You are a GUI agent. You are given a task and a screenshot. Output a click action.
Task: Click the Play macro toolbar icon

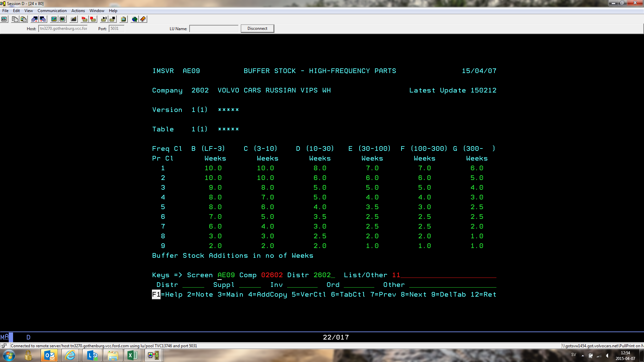pyautogui.click(x=104, y=19)
